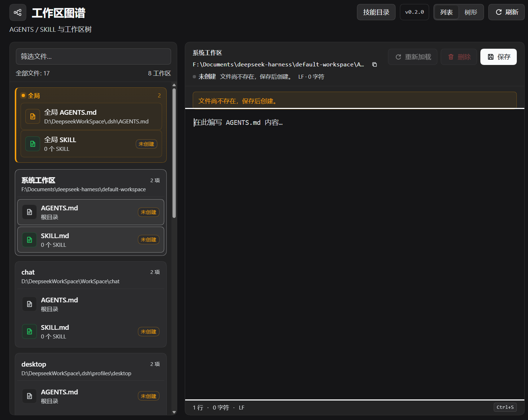The height and width of the screenshot is (420, 528).
Task: Click into the AGENTS.md editor text area
Action: point(354,254)
